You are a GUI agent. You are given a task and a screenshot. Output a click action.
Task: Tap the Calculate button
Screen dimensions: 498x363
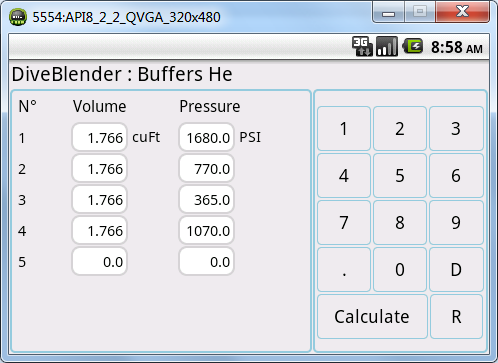coord(372,317)
